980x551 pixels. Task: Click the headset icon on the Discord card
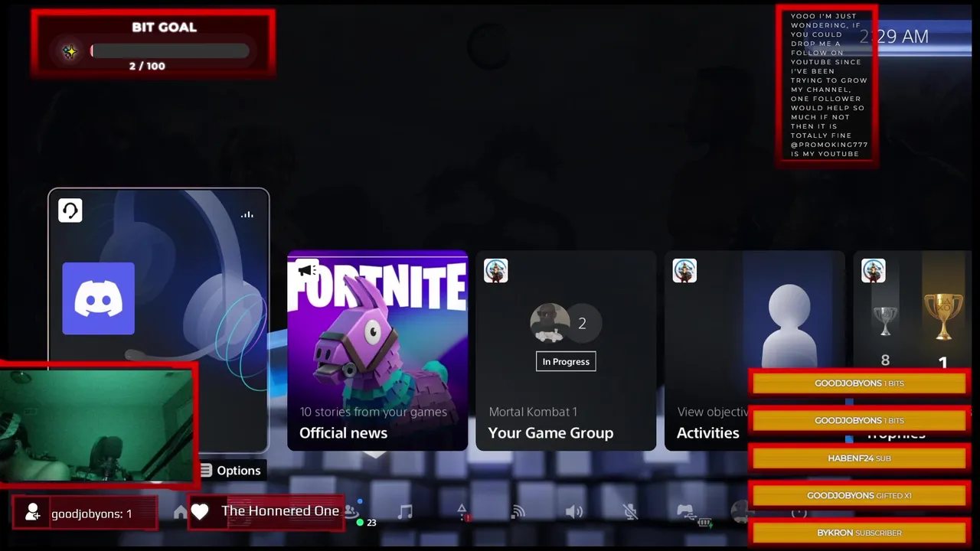pyautogui.click(x=70, y=210)
